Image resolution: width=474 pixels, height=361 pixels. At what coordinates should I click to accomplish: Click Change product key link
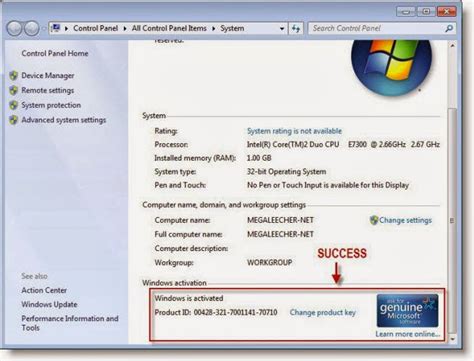tap(323, 312)
